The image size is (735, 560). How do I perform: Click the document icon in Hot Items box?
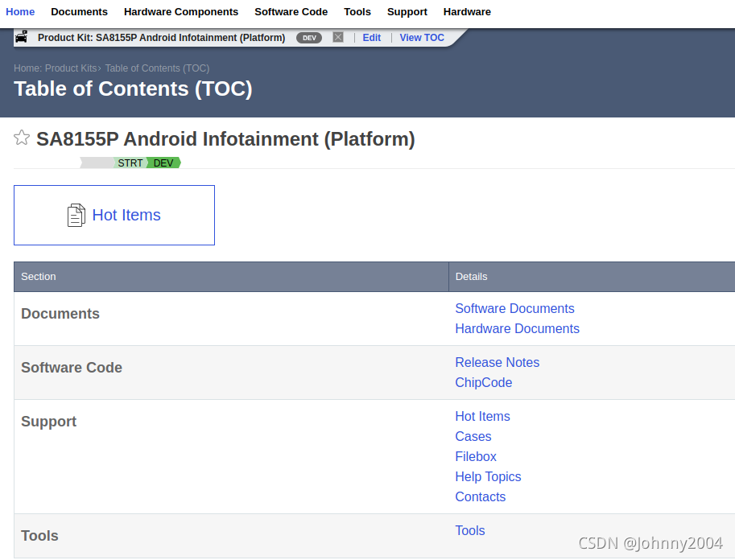point(76,215)
